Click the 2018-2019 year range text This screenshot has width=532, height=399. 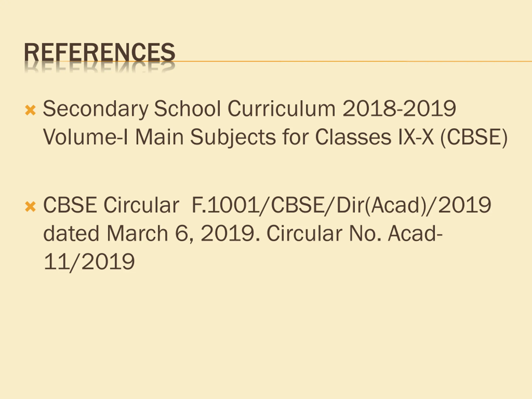click(399, 108)
